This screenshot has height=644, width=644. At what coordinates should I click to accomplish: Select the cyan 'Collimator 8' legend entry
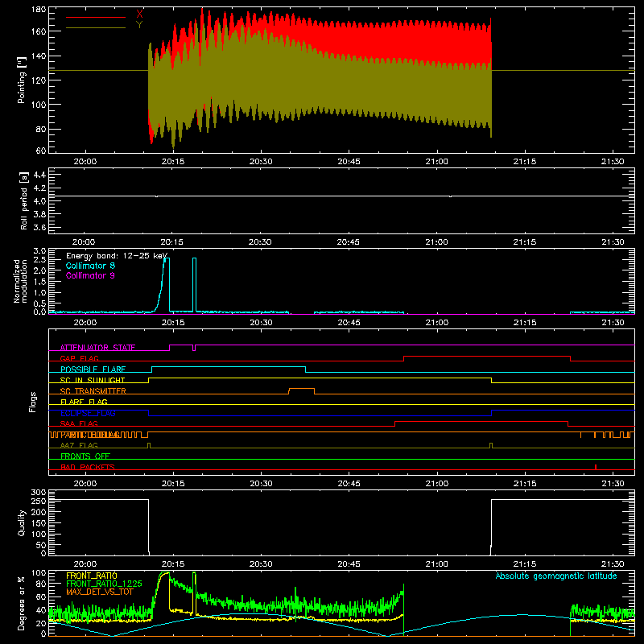point(90,266)
